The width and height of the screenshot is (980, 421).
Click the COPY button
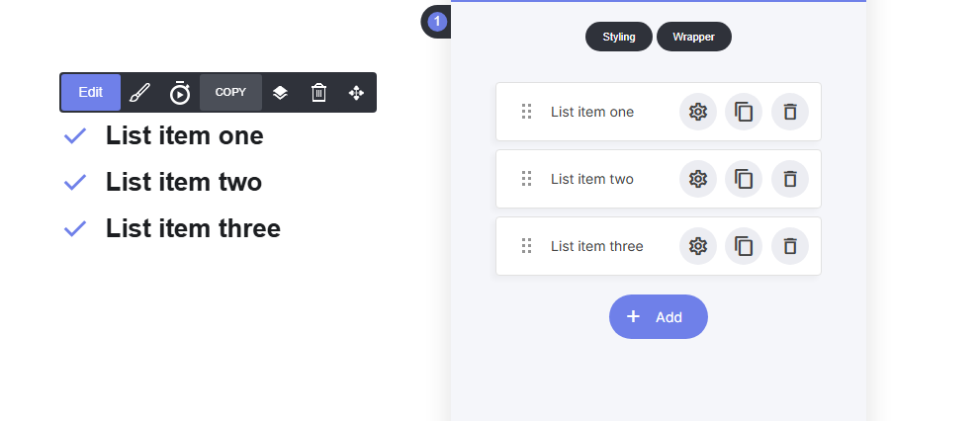click(230, 93)
